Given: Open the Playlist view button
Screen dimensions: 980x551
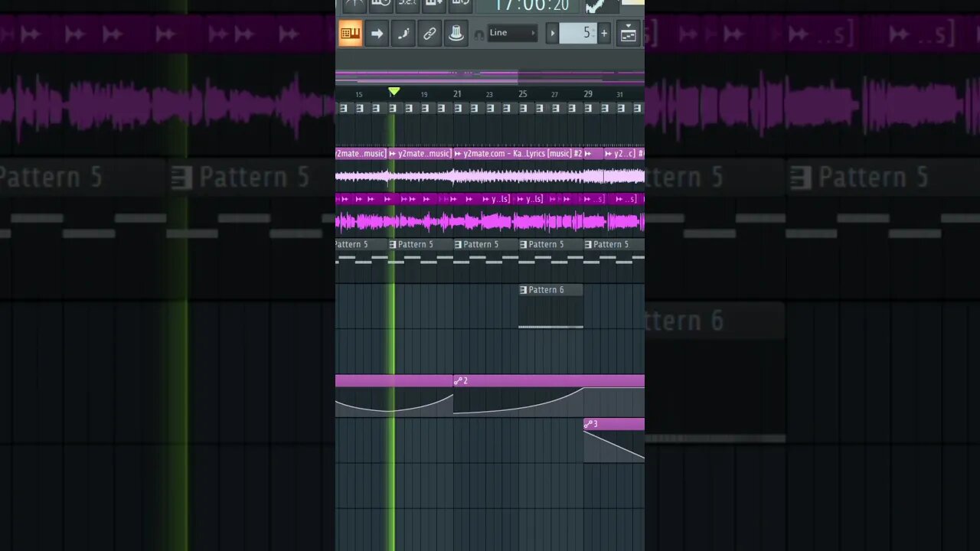Looking at the screenshot, I should coord(629,34).
